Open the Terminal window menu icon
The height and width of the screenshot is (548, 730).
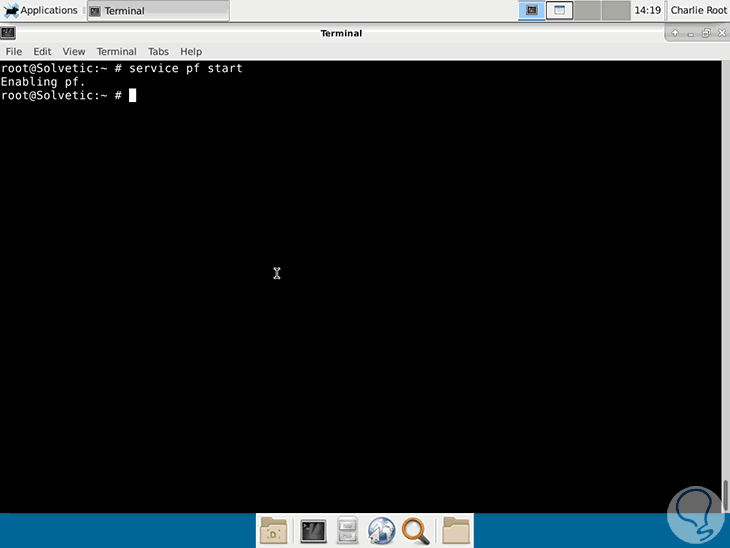[8, 33]
